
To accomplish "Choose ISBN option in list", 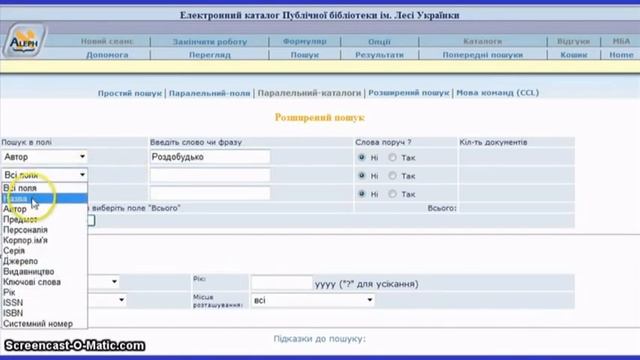I will [44, 313].
